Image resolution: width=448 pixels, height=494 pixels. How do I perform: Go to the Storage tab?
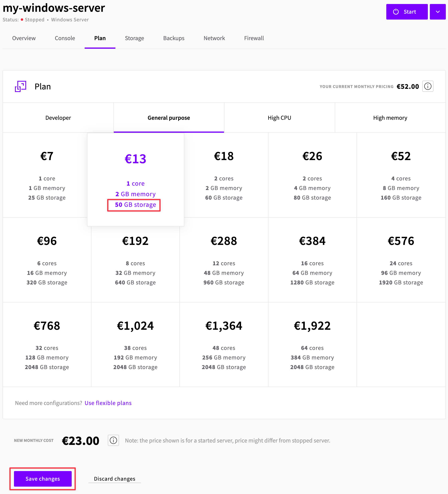[134, 38]
